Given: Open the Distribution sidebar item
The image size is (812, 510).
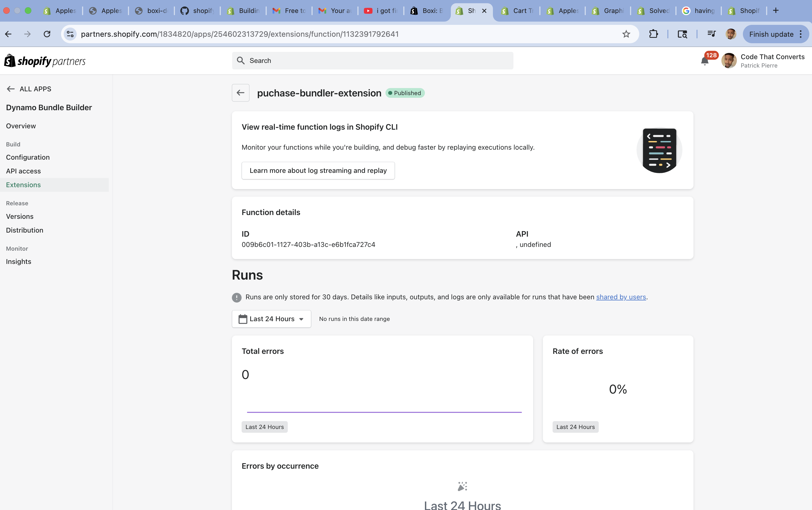Looking at the screenshot, I should [x=25, y=230].
